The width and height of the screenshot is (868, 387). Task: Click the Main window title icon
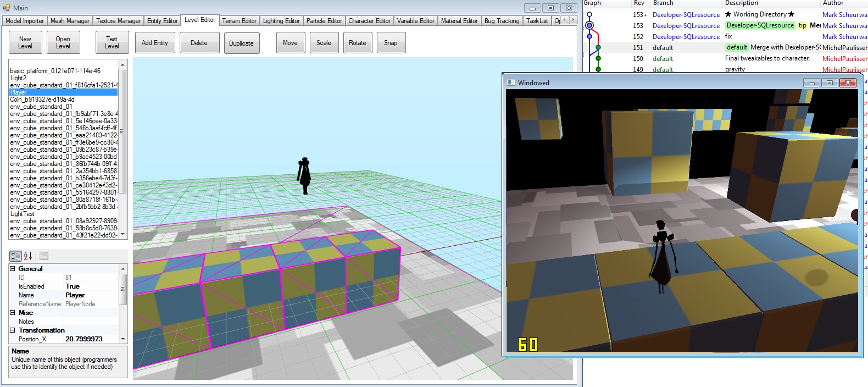click(7, 8)
